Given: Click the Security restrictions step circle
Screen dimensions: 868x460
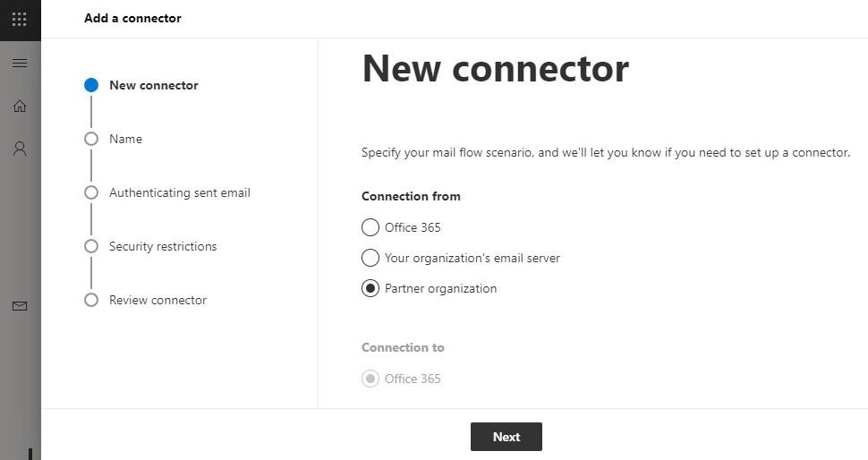Looking at the screenshot, I should (91, 246).
